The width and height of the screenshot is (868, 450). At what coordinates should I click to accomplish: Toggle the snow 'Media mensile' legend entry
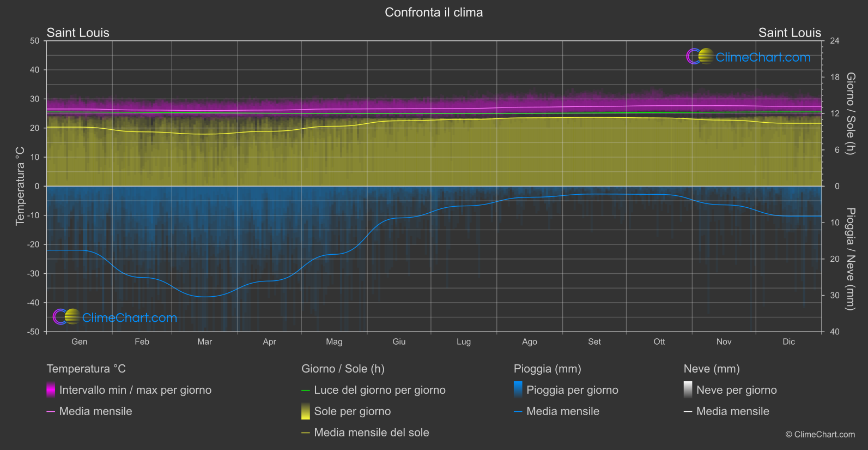click(x=733, y=411)
